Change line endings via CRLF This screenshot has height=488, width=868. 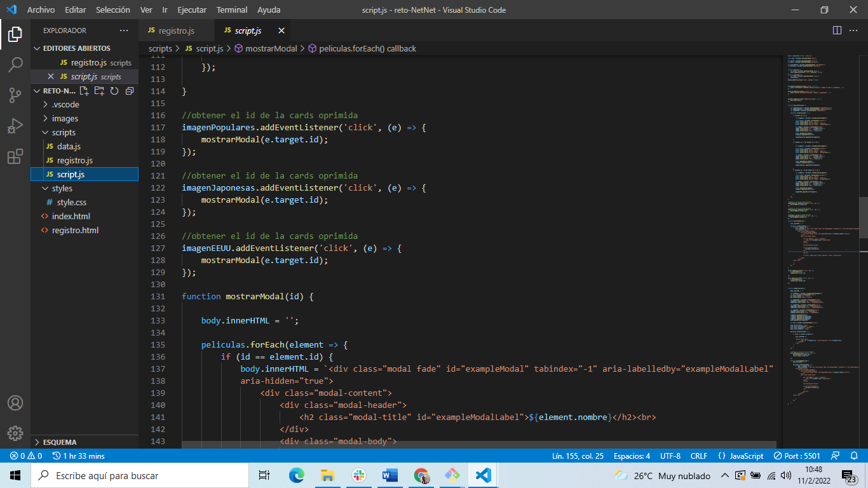point(699,456)
